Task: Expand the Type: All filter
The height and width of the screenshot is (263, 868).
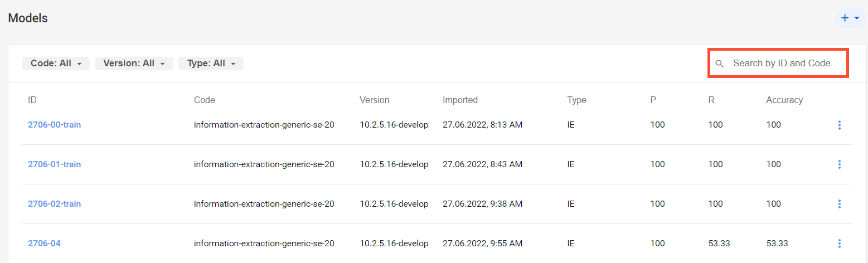Action: [211, 64]
